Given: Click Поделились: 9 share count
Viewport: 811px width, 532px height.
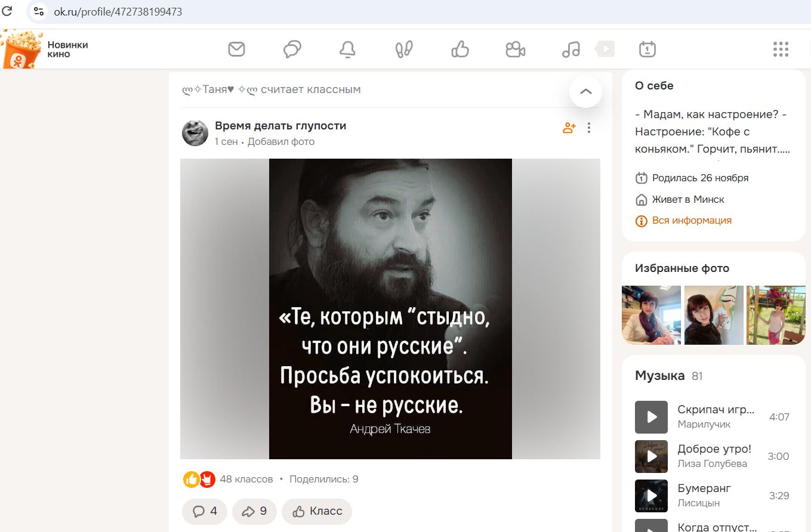Looking at the screenshot, I should [x=324, y=479].
